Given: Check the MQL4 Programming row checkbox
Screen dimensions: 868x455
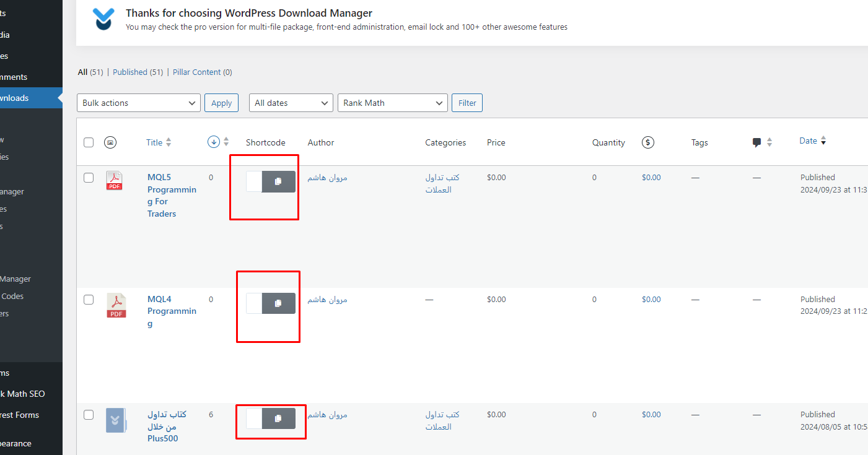Looking at the screenshot, I should click(89, 300).
